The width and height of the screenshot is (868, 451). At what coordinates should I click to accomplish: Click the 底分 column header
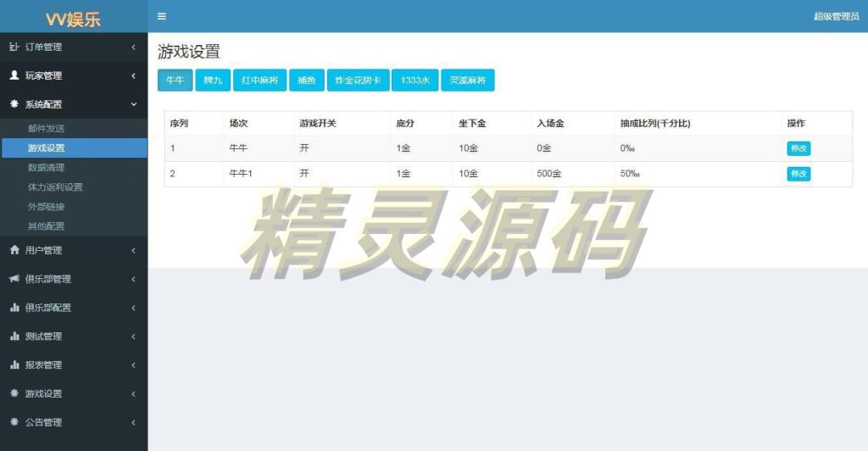click(x=404, y=124)
